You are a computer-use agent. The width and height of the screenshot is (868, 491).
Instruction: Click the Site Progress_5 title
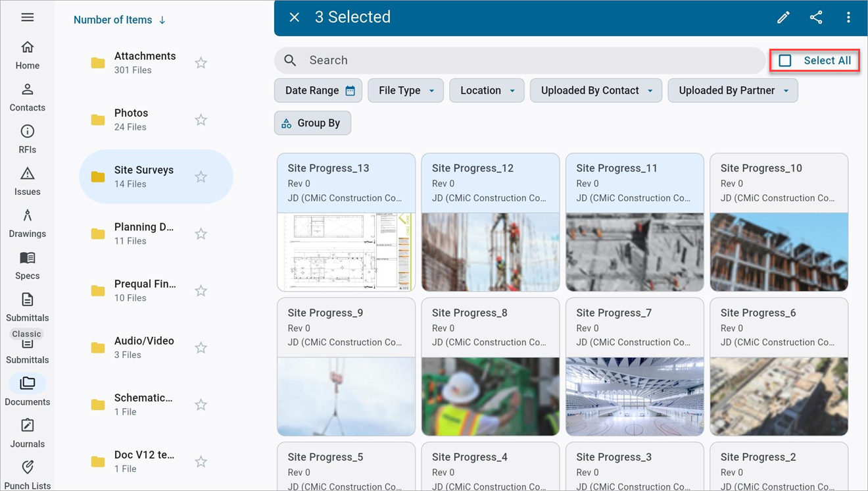[x=325, y=457]
